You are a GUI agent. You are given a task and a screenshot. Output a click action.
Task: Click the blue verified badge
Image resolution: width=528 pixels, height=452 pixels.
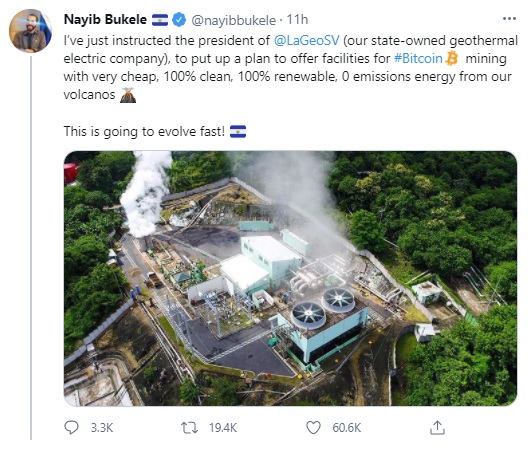pos(179,20)
